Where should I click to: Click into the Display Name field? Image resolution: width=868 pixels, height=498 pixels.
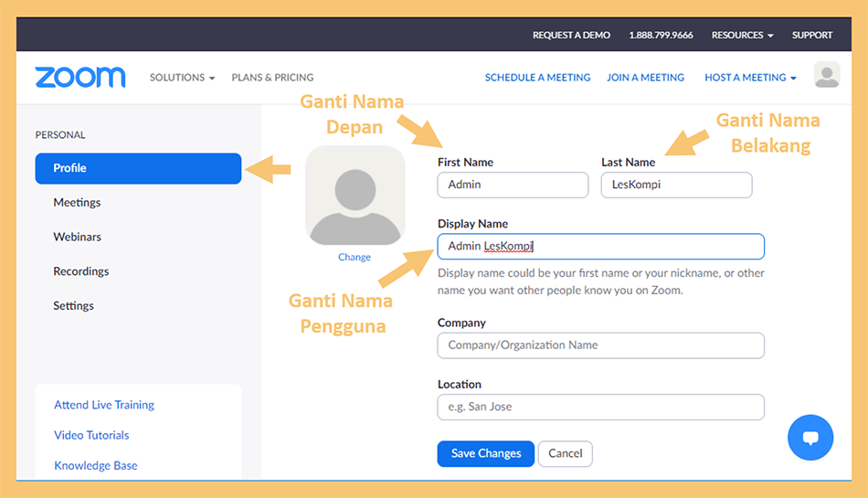pos(600,246)
